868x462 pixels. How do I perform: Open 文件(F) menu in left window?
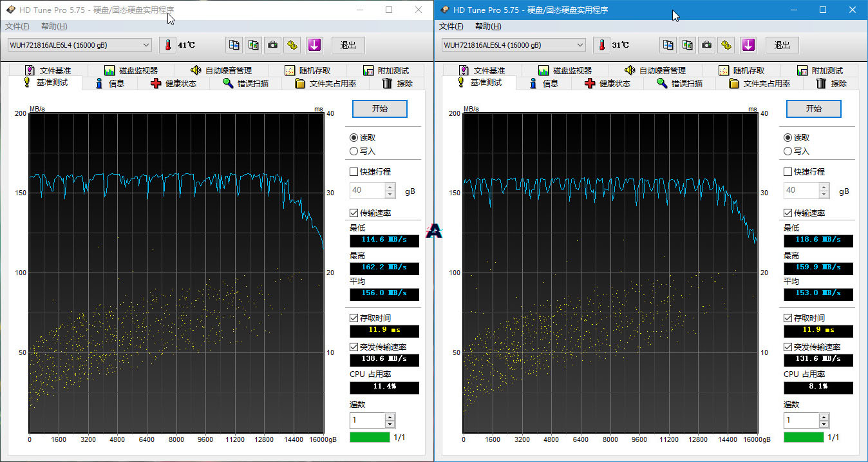pos(17,26)
